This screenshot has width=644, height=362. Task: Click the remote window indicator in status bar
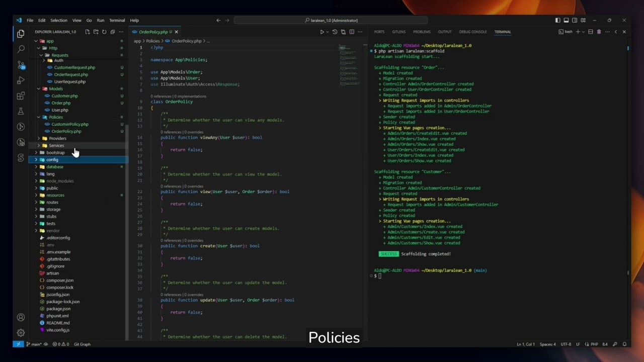[18, 344]
